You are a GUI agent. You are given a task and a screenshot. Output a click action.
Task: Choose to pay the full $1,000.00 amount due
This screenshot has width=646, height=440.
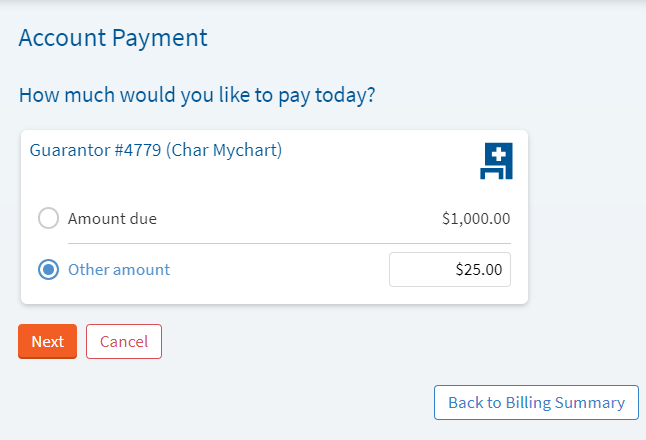click(48, 218)
